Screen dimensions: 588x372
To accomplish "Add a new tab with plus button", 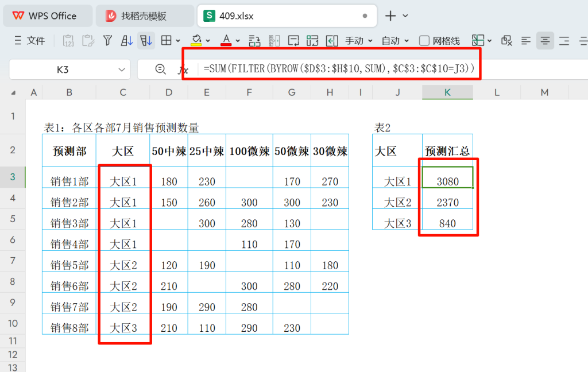I will pos(390,15).
